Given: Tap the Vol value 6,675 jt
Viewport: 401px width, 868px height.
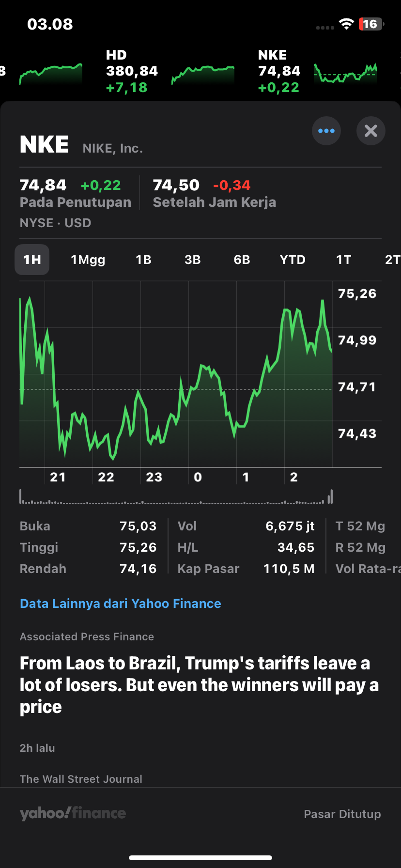Looking at the screenshot, I should [290, 526].
